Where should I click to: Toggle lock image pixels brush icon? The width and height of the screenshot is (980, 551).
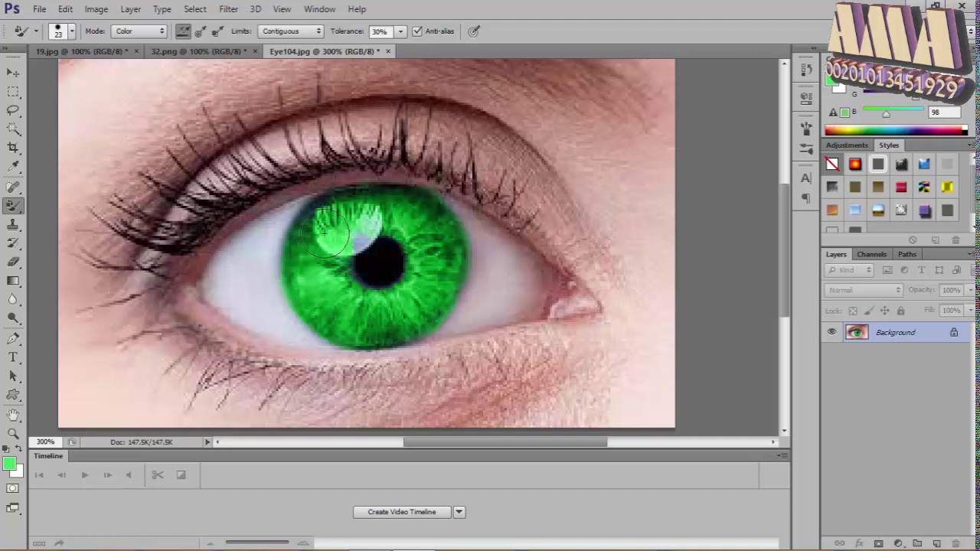[x=868, y=311]
